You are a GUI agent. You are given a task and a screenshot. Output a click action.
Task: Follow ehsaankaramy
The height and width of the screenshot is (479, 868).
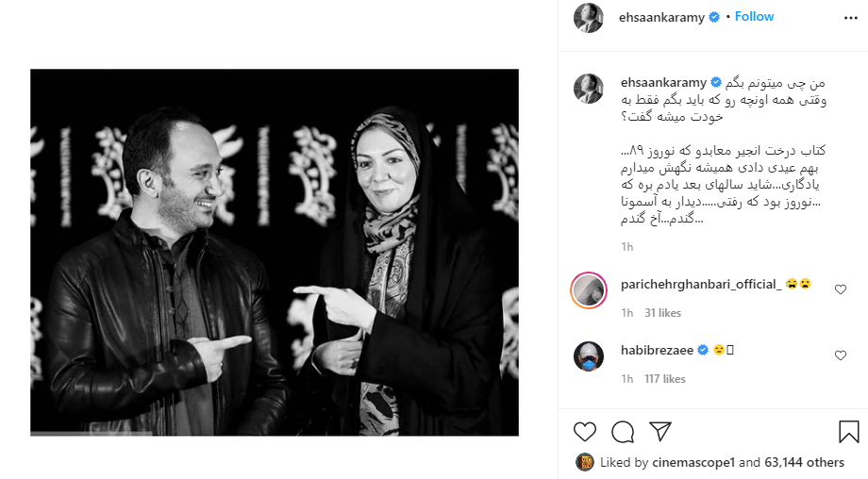(754, 17)
